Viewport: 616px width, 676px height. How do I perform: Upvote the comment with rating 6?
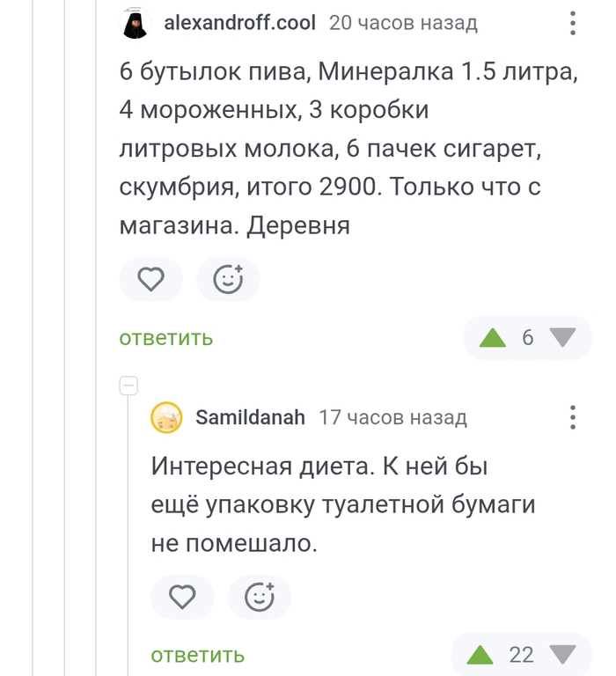(493, 338)
